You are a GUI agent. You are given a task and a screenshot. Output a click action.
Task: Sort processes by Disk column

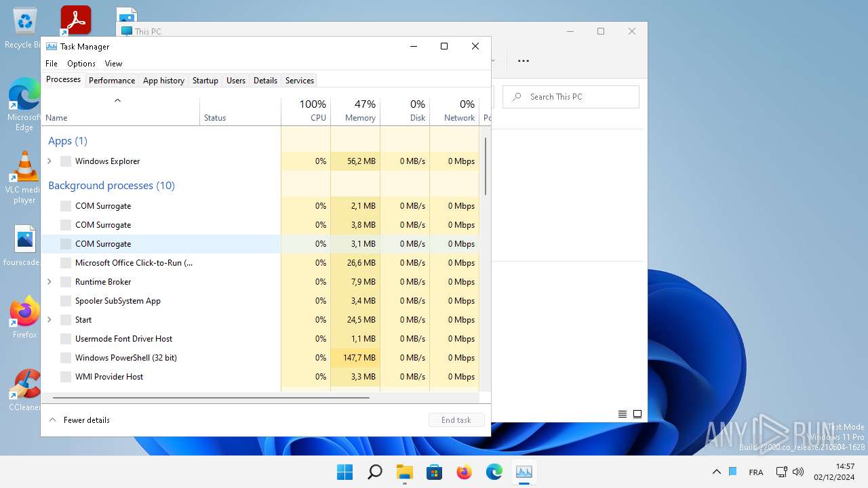tap(405, 112)
